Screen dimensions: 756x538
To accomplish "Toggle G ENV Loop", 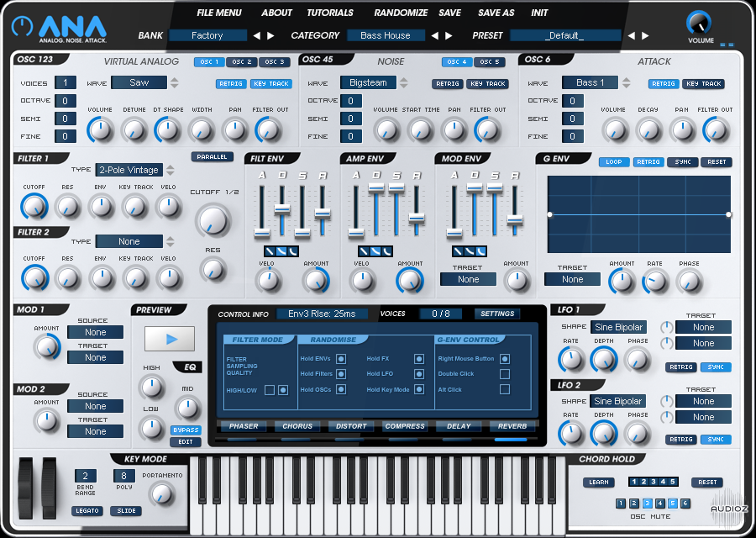I will (x=614, y=162).
